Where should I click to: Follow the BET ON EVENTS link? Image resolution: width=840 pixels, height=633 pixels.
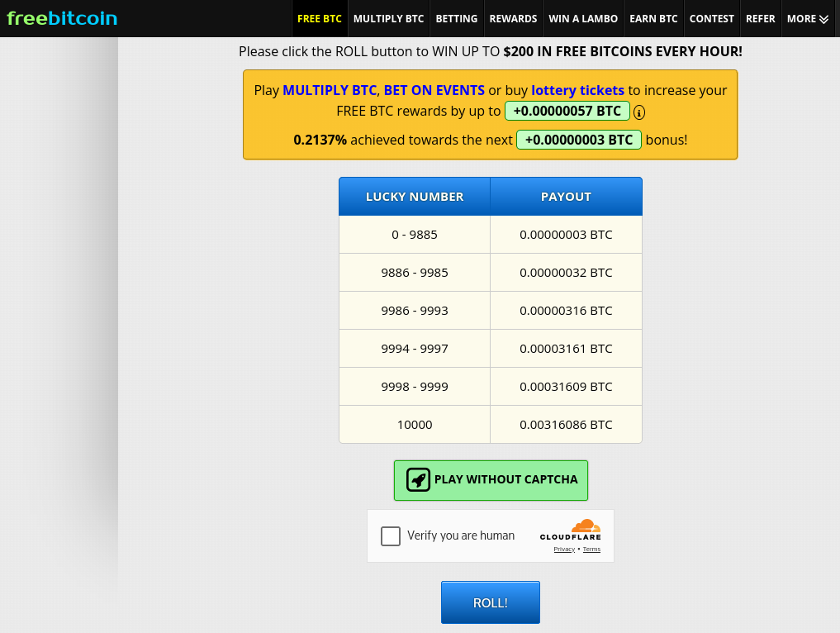tap(434, 90)
